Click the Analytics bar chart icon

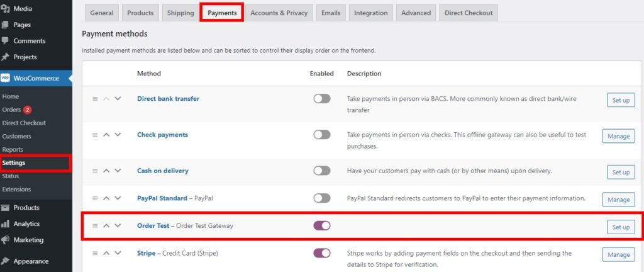[5, 224]
